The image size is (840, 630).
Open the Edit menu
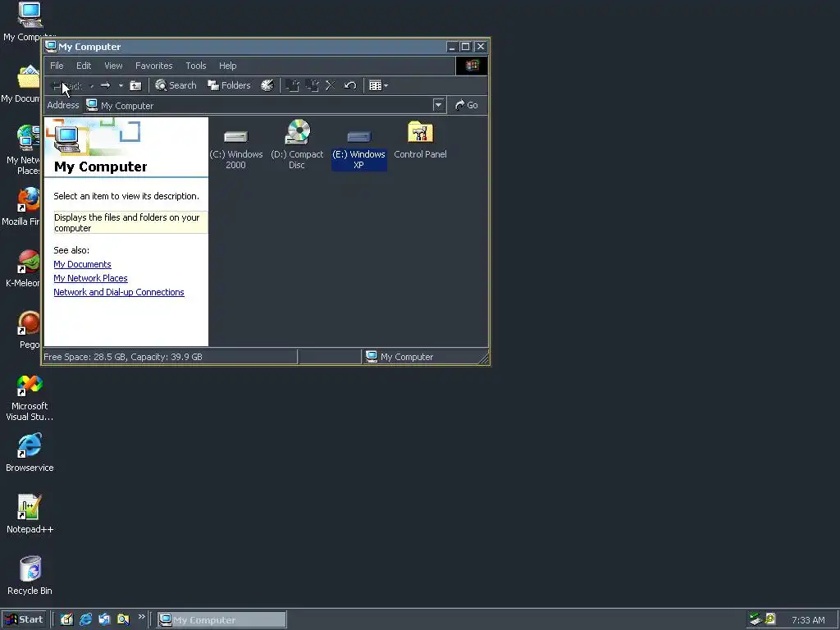pyautogui.click(x=84, y=66)
